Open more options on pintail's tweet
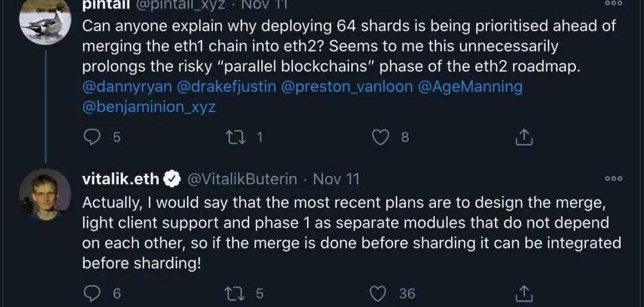The height and width of the screenshot is (307, 644). 613,4
